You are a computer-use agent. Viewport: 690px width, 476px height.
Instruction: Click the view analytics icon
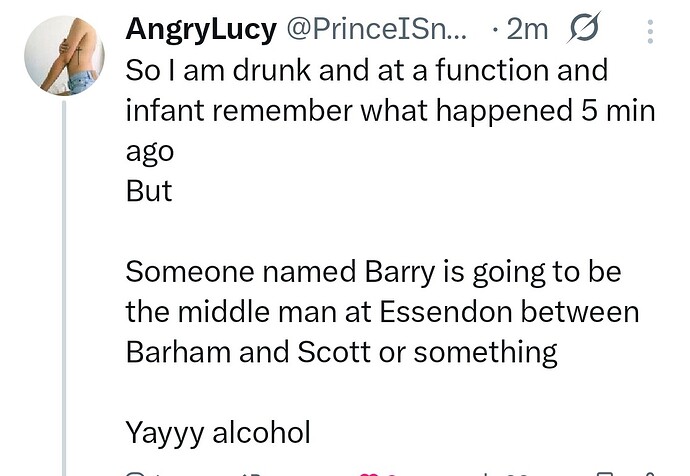tap(484, 473)
